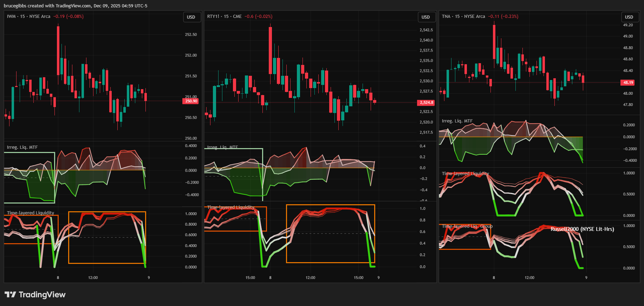
Task: Click the 12:00 time marker on IWM chart
Action: click(93, 278)
